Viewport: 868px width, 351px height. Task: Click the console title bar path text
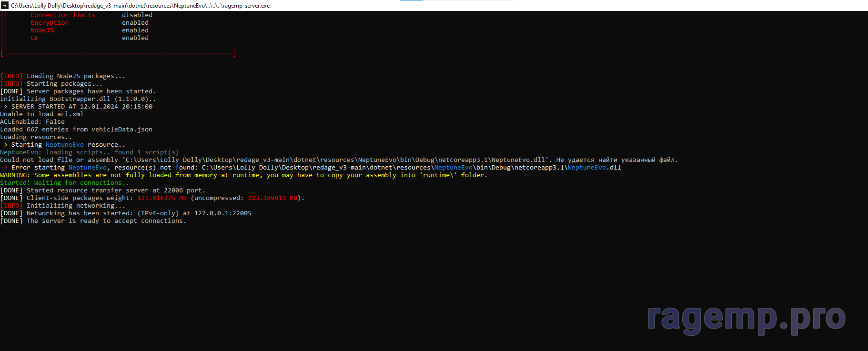(140, 6)
